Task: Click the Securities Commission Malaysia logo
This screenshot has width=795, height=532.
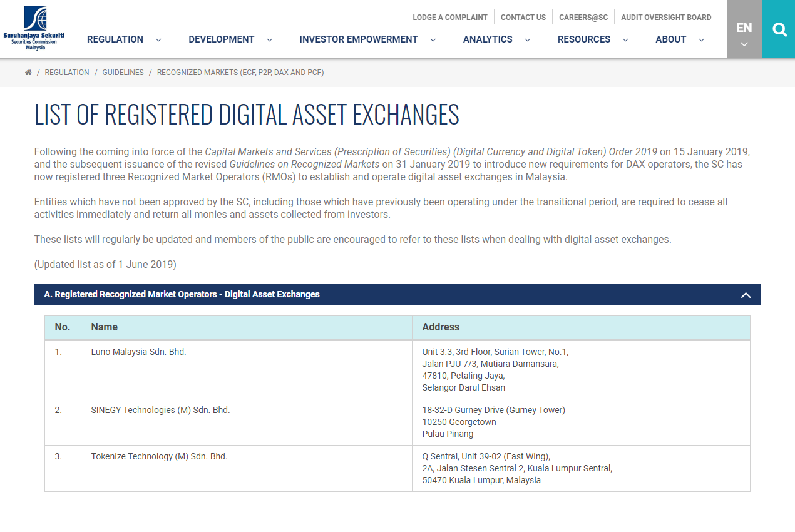Action: pos(34,29)
